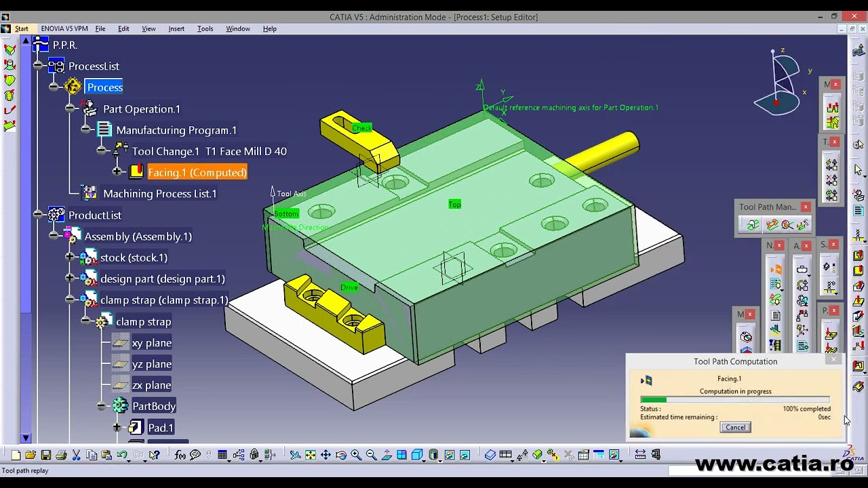Open the Formula f(x) tool
The width and height of the screenshot is (868, 488).
180,455
